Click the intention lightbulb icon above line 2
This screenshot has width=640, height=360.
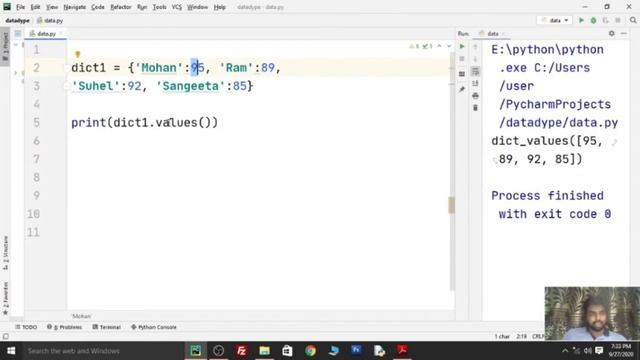78,54
